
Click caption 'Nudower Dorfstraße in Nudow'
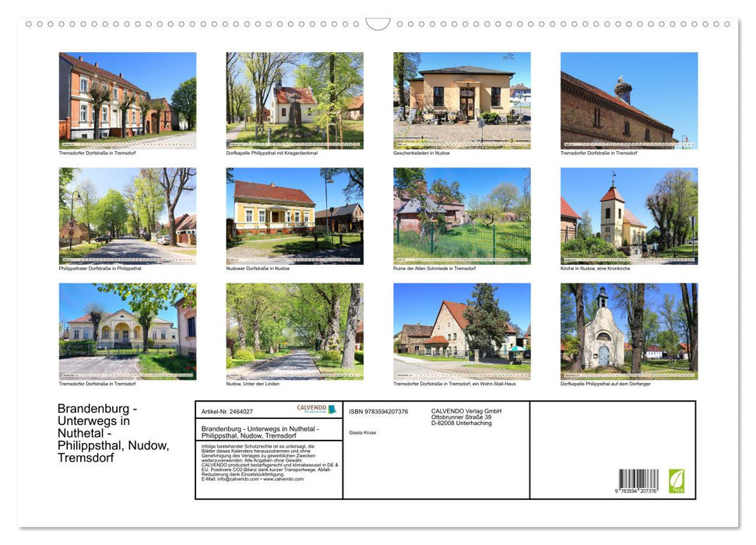(x=258, y=268)
